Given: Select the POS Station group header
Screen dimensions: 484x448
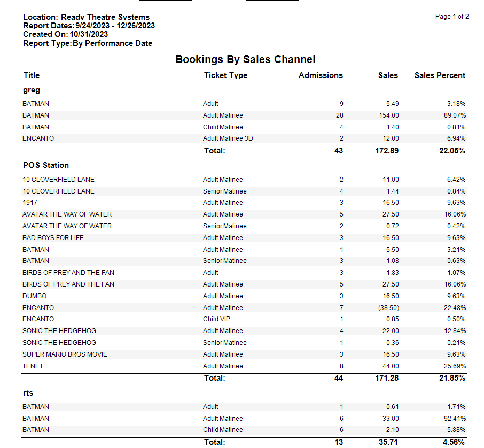Looking at the screenshot, I should point(46,165).
